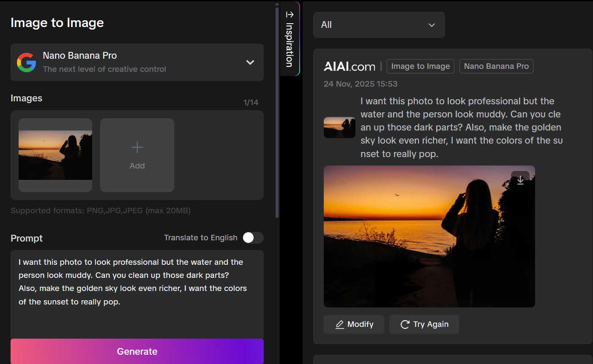Toggle the Translate to English switch
The width and height of the screenshot is (593, 364).
pos(253,238)
